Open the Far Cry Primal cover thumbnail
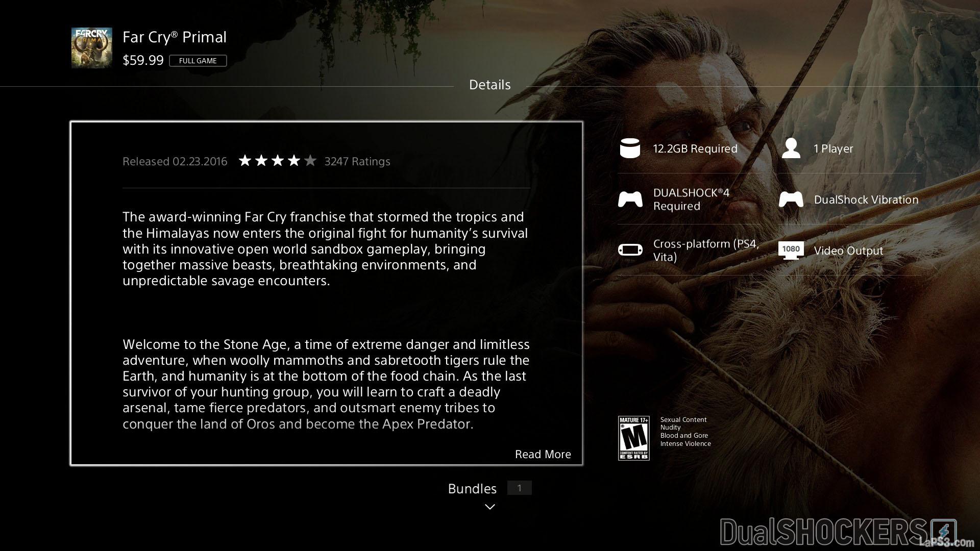The image size is (980, 551). pos(92,48)
